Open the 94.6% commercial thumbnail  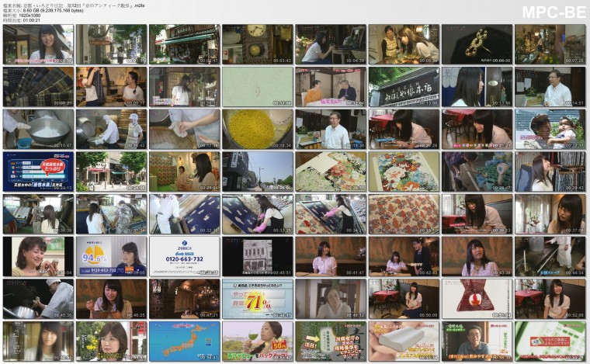(111, 257)
